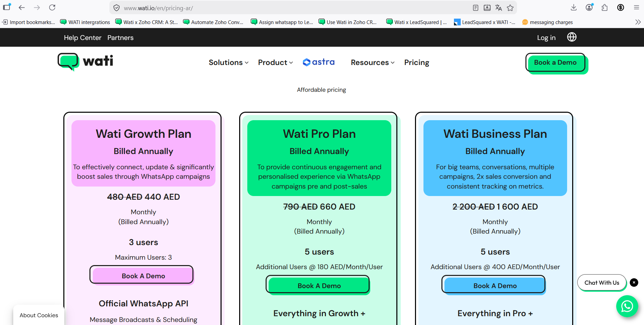The image size is (644, 325).
Task: Click the address bar URL field
Action: pyautogui.click(x=295, y=8)
